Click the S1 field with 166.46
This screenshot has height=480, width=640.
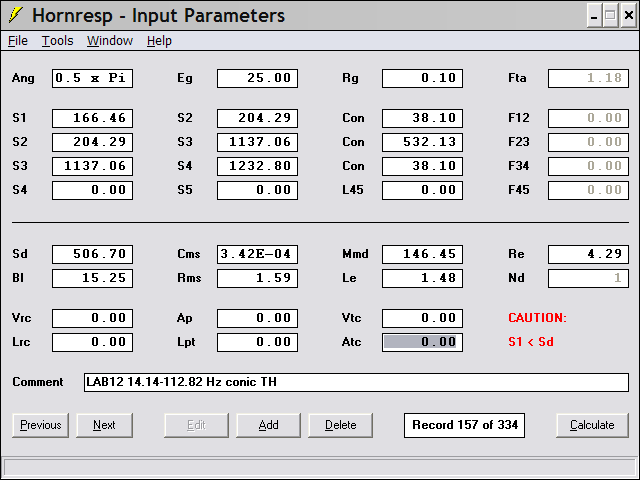tap(92, 118)
